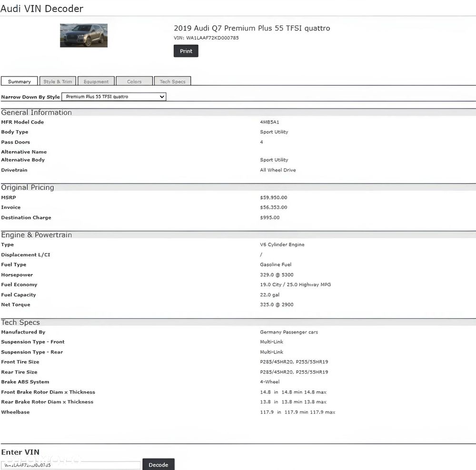Click Brake ABS System value 4-Wheel
The height and width of the screenshot is (470, 476).
(269, 382)
